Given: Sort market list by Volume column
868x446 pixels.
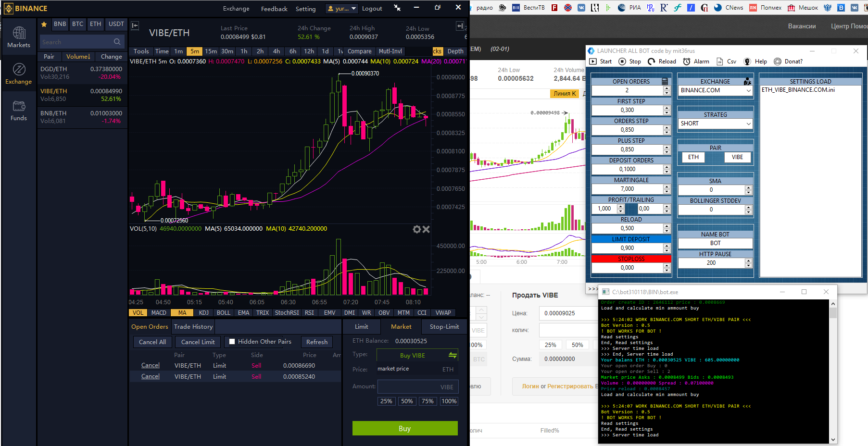Looking at the screenshot, I should tap(78, 57).
